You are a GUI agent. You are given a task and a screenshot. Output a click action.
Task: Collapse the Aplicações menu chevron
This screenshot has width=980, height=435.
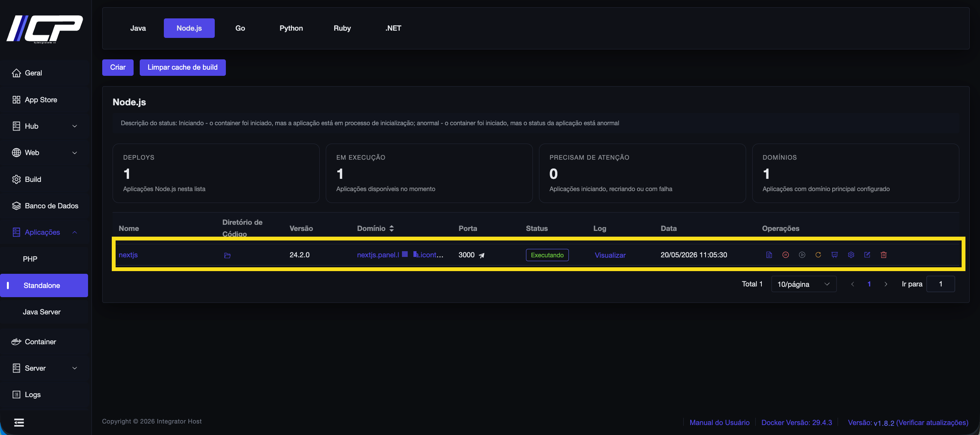tap(75, 232)
